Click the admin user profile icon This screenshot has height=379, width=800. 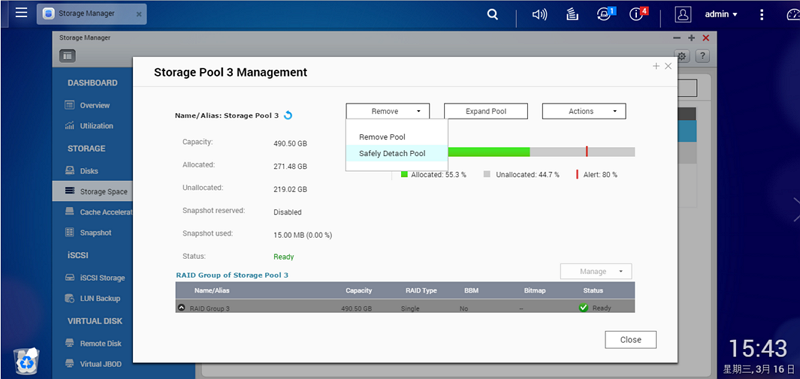[x=682, y=15]
